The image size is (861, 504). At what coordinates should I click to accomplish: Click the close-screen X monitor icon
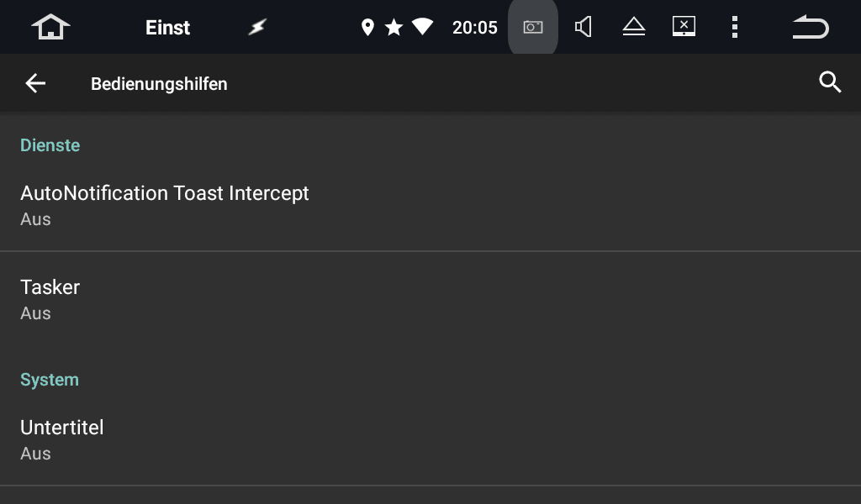click(684, 26)
